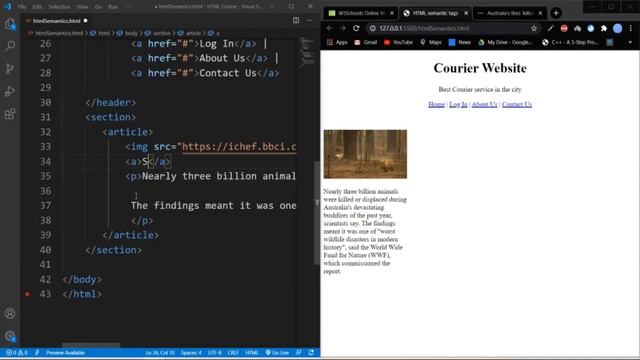This screenshot has width=640, height=360.
Task: Click the Go Live server button
Action: click(278, 353)
